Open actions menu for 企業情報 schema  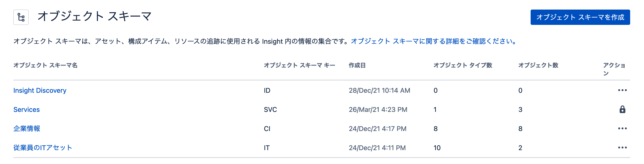click(x=622, y=128)
